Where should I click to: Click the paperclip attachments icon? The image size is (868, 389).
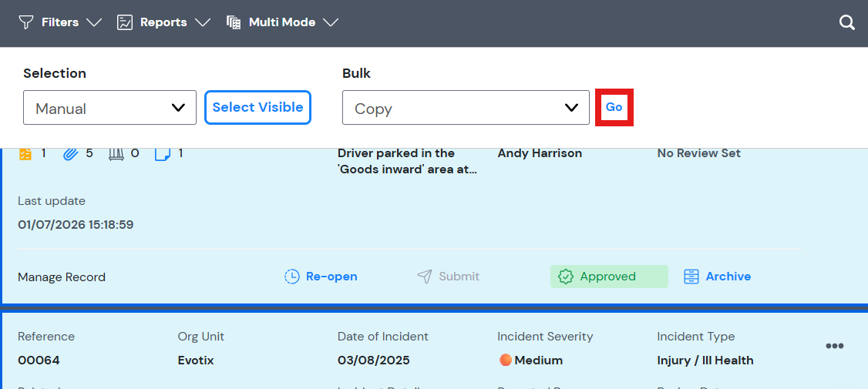coord(69,154)
